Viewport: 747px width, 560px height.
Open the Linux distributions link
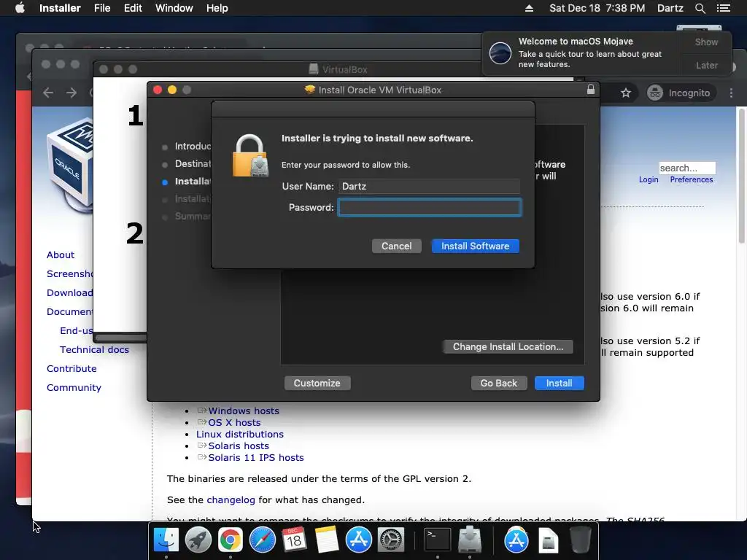pyautogui.click(x=239, y=435)
